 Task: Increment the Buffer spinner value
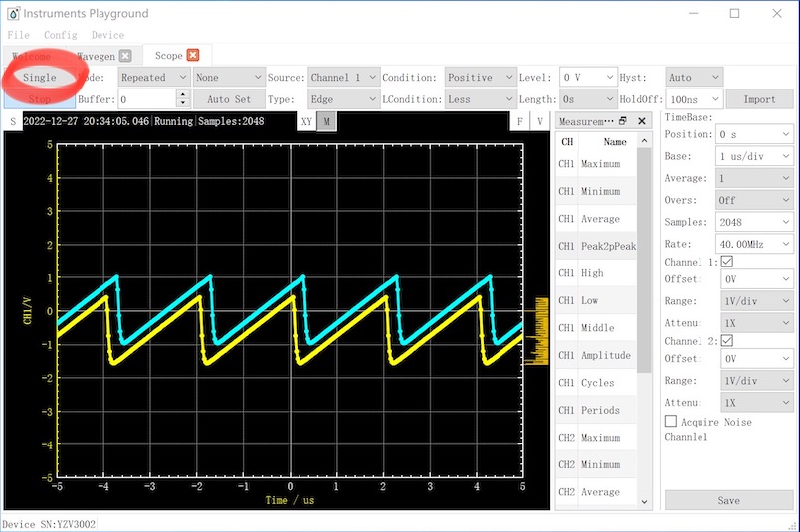pyautogui.click(x=182, y=95)
